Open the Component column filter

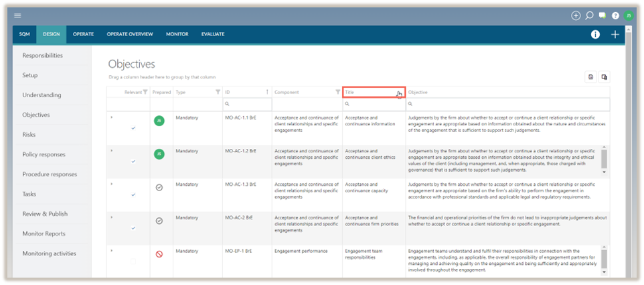(x=337, y=92)
